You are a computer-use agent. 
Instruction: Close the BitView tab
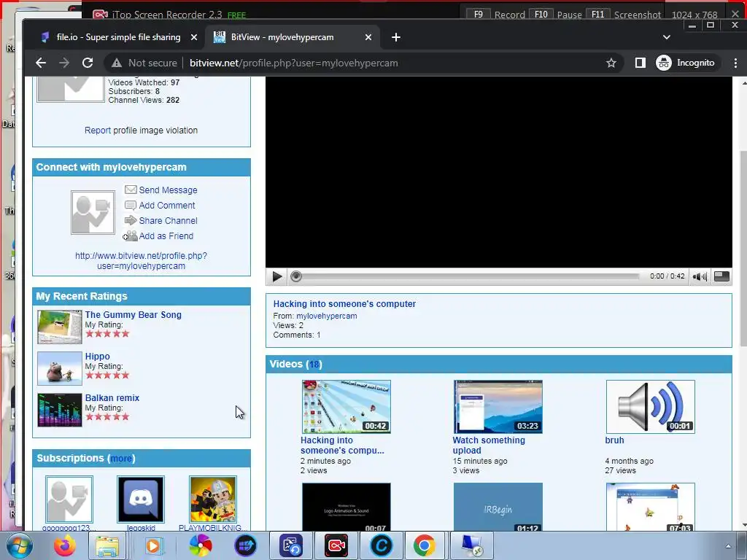coord(368,37)
